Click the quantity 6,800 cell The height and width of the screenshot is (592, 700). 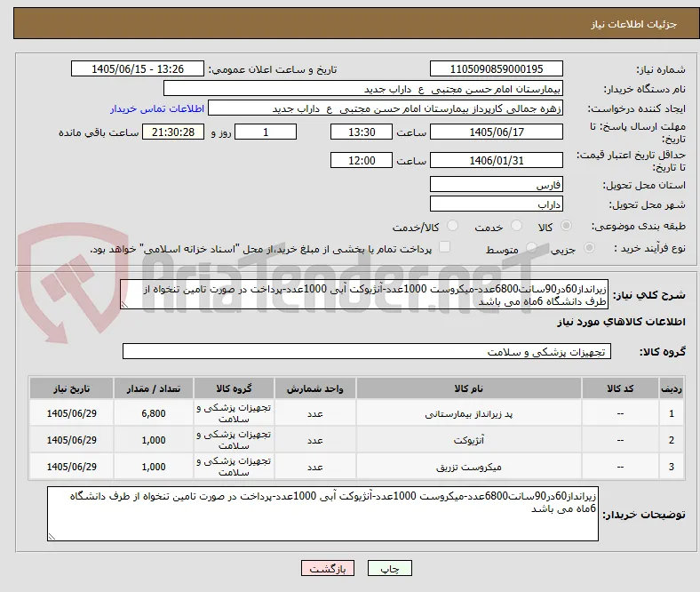click(154, 413)
